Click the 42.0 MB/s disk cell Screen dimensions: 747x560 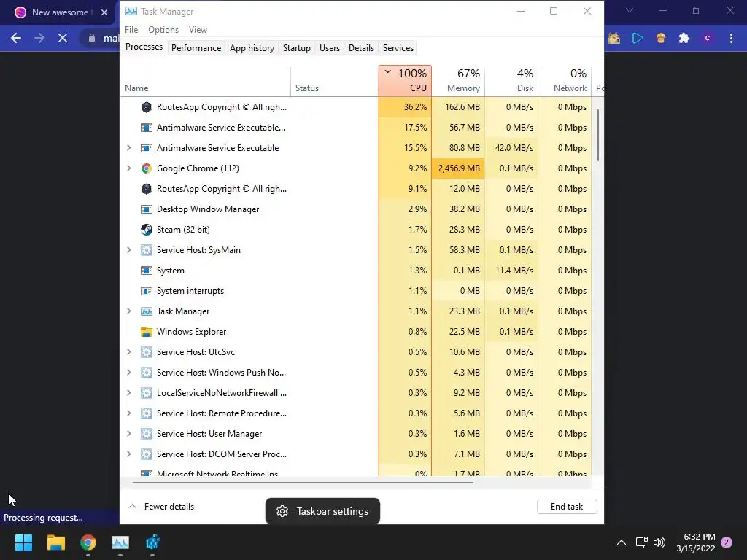click(511, 147)
